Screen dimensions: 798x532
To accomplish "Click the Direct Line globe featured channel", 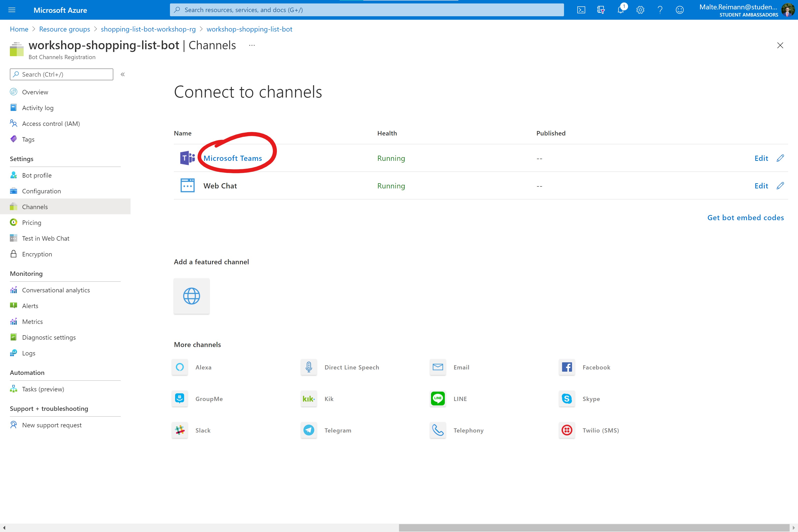I will pos(191,296).
